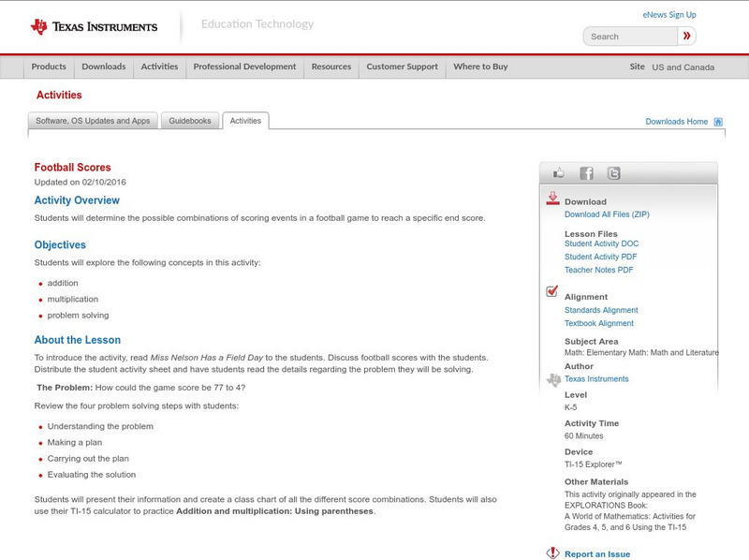The height and width of the screenshot is (560, 749).
Task: Open the Customer Support menu
Action: click(402, 67)
